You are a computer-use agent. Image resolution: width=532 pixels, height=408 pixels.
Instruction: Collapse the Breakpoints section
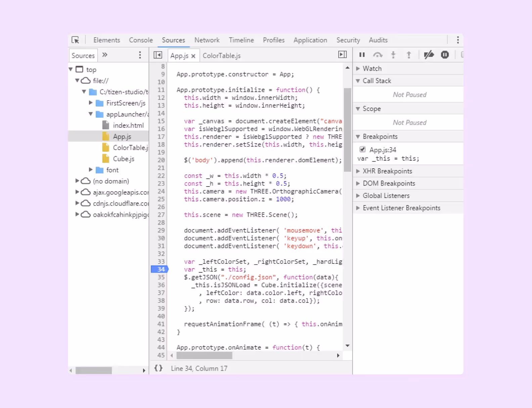pos(358,136)
